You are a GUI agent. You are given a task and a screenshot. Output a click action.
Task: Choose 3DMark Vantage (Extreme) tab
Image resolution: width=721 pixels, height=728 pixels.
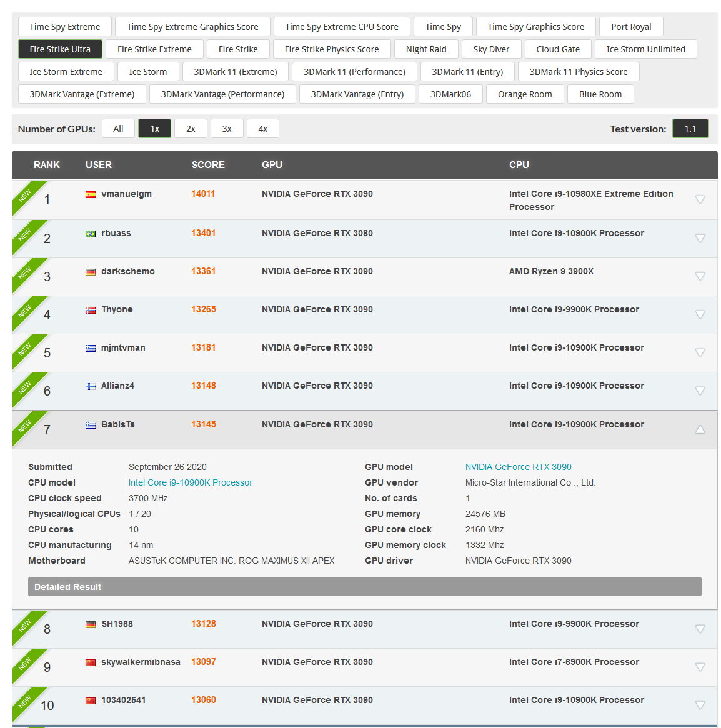pos(82,94)
